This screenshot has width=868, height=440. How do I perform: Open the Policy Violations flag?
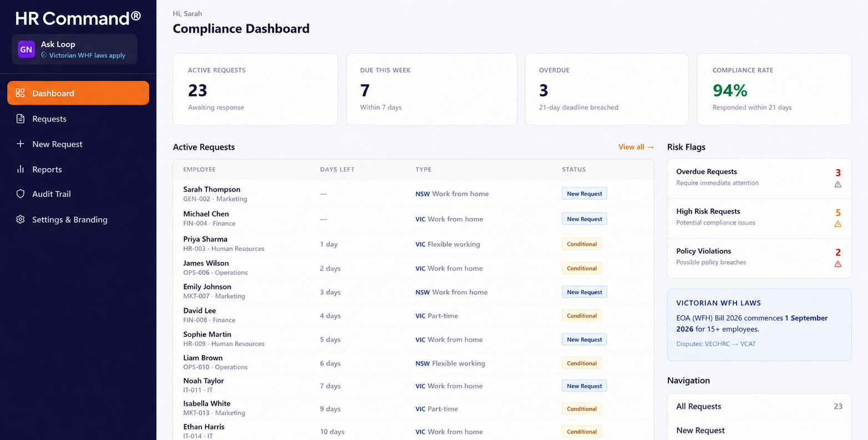(x=759, y=258)
